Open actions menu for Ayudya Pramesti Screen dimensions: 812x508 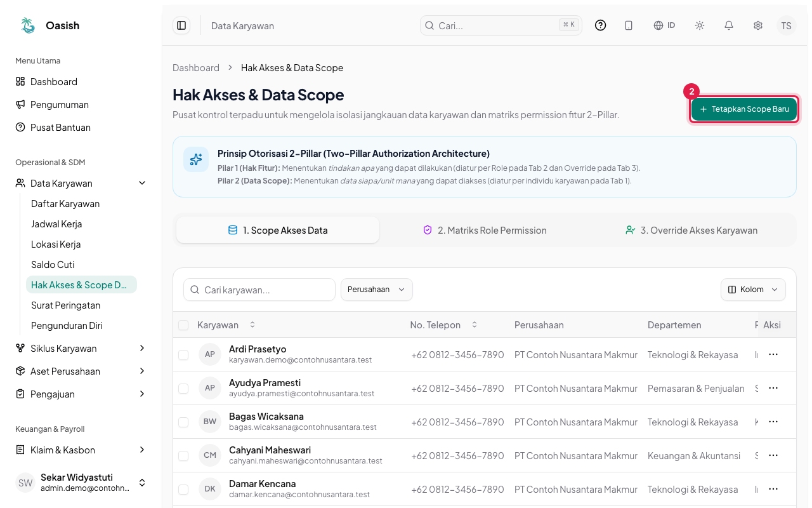(773, 388)
